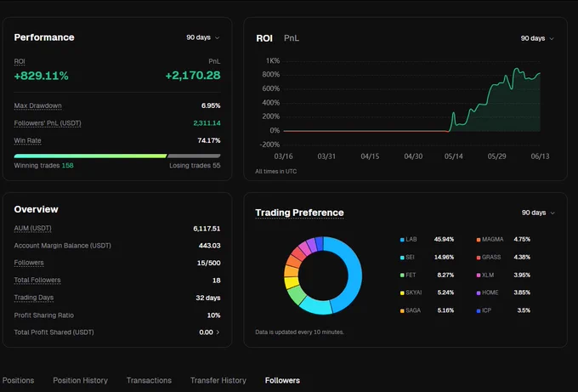Click the HOME purple legend swatch

(479, 293)
